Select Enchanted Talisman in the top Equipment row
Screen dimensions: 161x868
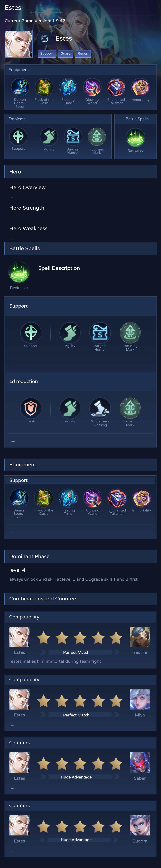116,87
